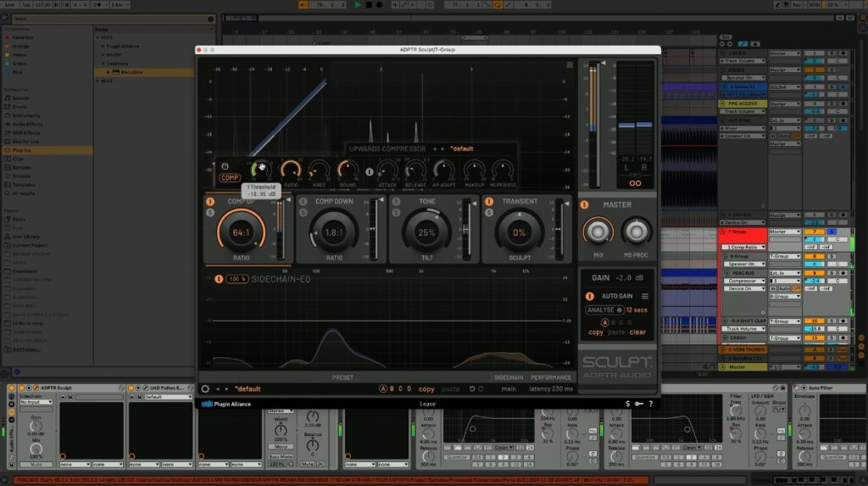Open the Performance tab
Image resolution: width=868 pixels, height=486 pixels.
(x=551, y=377)
